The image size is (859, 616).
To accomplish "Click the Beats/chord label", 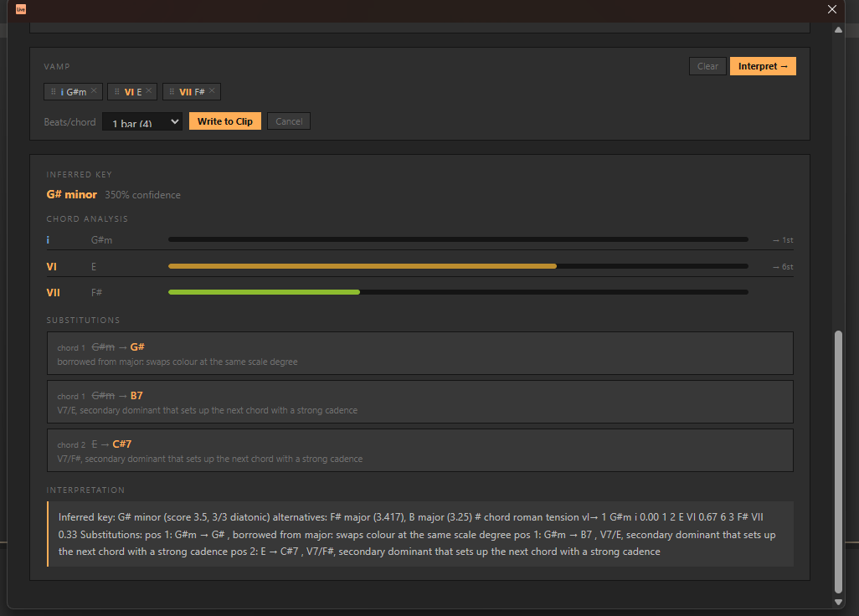I will pyautogui.click(x=69, y=121).
